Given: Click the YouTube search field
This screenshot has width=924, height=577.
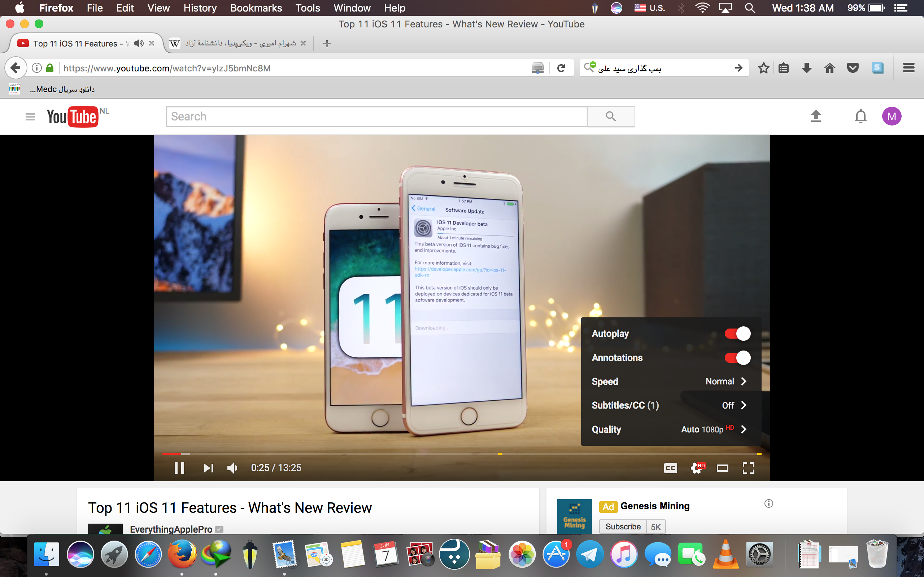Looking at the screenshot, I should click(376, 116).
